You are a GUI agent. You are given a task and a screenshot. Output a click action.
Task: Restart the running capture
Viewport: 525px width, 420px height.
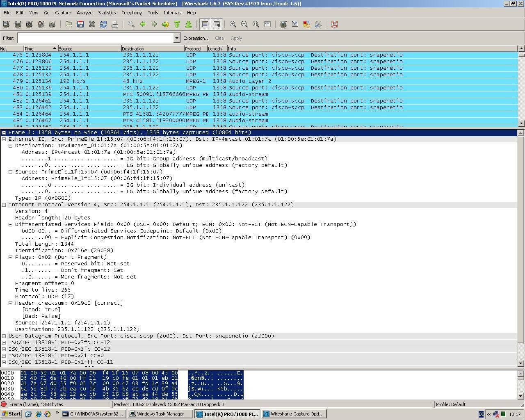pos(52,24)
